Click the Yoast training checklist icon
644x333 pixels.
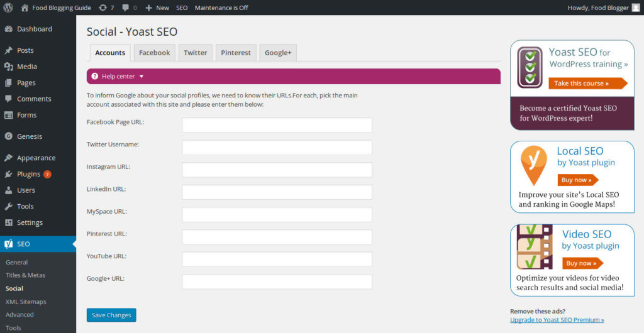[x=530, y=67]
